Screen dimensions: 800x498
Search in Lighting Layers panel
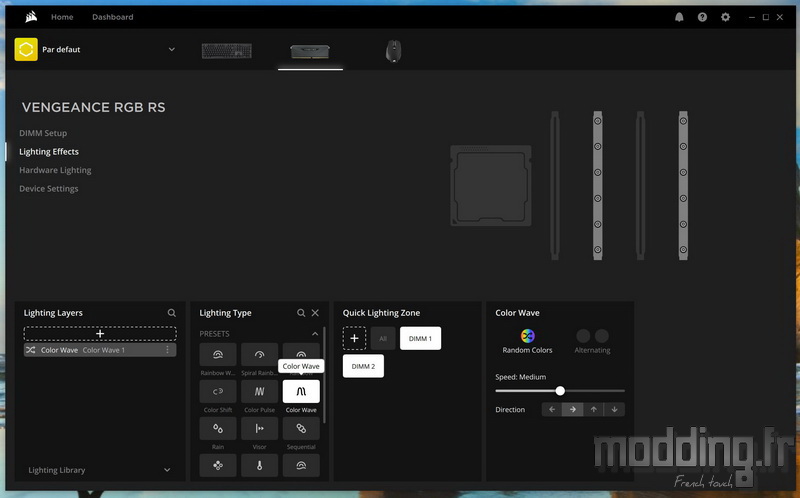[171, 313]
